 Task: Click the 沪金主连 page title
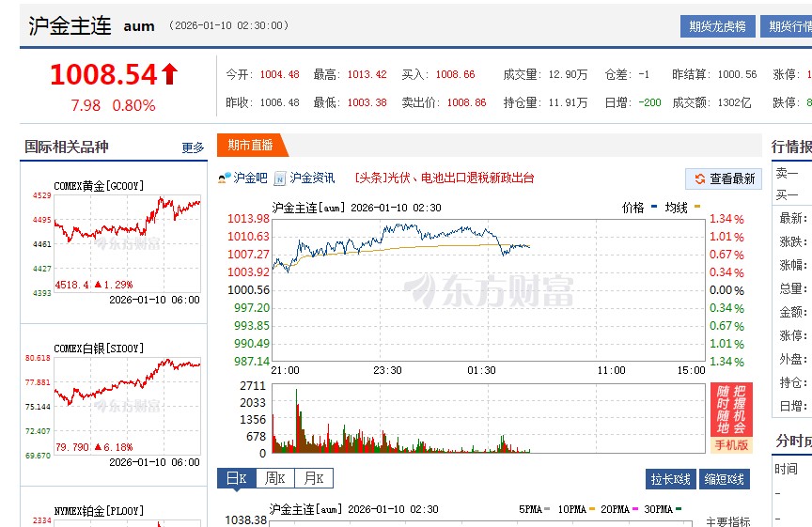coord(70,26)
